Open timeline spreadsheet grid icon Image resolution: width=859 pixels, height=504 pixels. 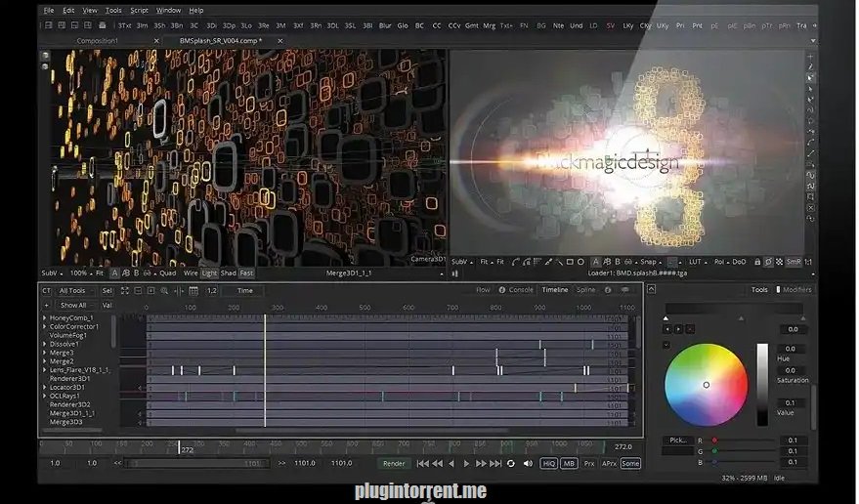[193, 291]
